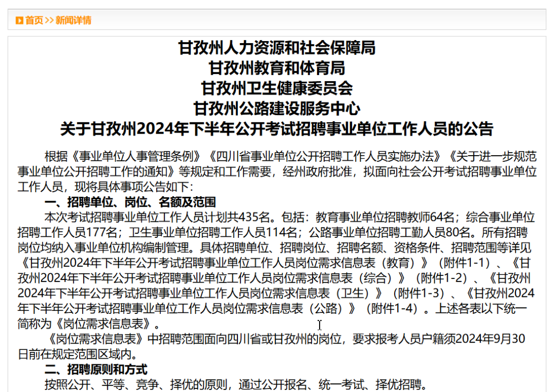Click the text 公路事业单位招聘工勤人员80名
The width and height of the screenshot is (555, 392).
pyautogui.click(x=390, y=232)
